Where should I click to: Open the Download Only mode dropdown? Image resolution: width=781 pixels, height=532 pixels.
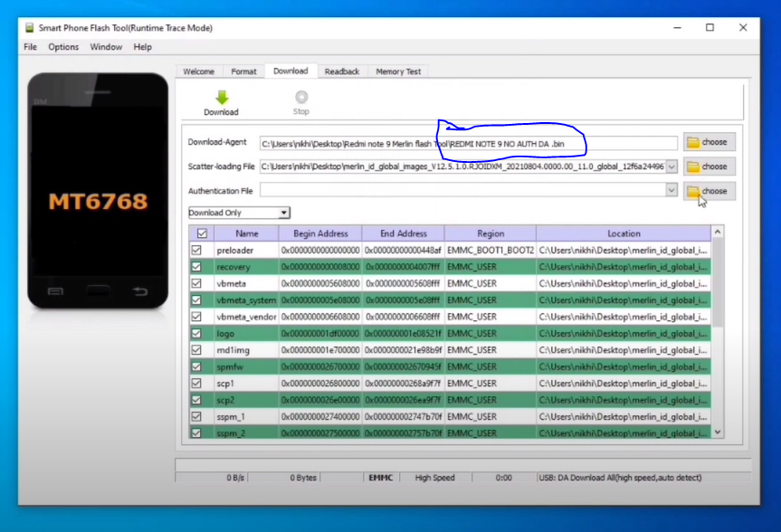239,213
